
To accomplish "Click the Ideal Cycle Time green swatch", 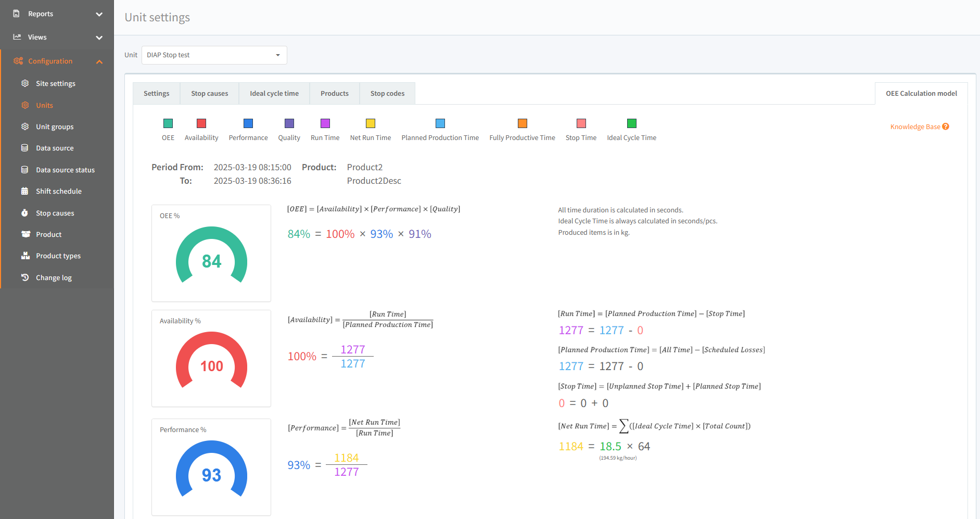I will [x=632, y=123].
